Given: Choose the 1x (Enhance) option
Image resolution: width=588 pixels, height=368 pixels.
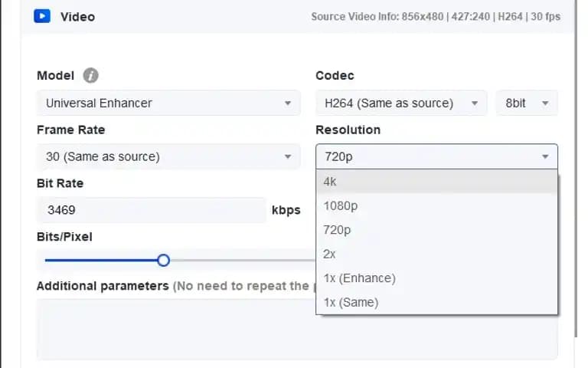Looking at the screenshot, I should click(436, 278).
